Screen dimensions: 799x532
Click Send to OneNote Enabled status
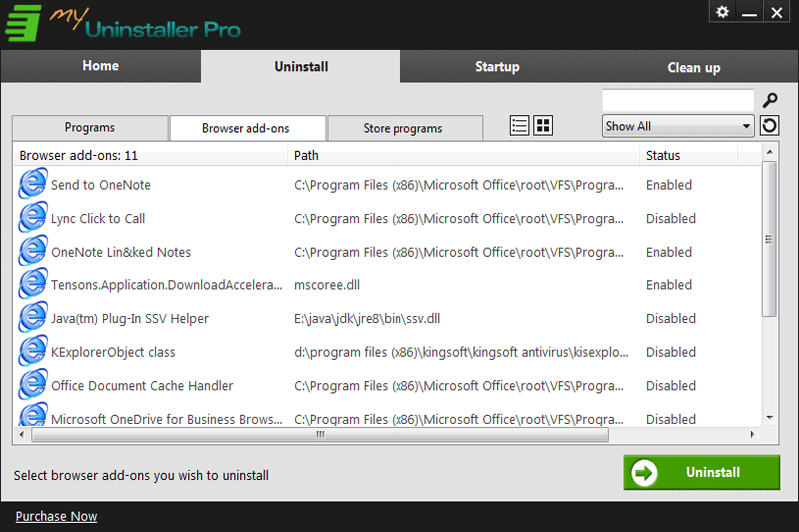pyautogui.click(x=669, y=185)
